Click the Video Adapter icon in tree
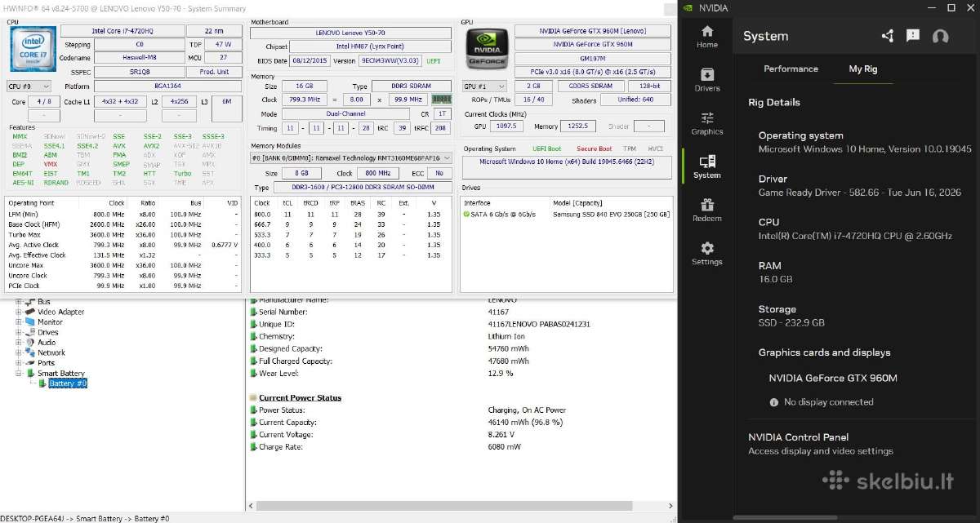 [30, 312]
